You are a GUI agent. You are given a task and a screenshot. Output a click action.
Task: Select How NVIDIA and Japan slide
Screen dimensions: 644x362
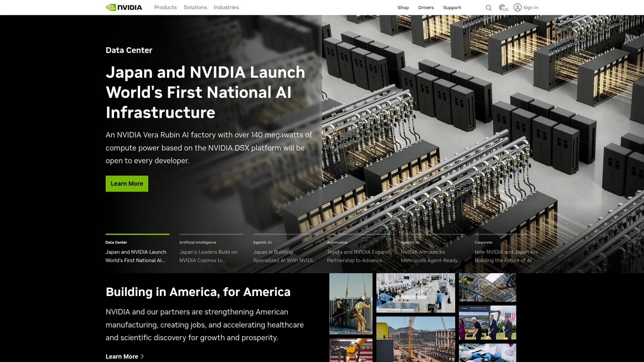506,249
